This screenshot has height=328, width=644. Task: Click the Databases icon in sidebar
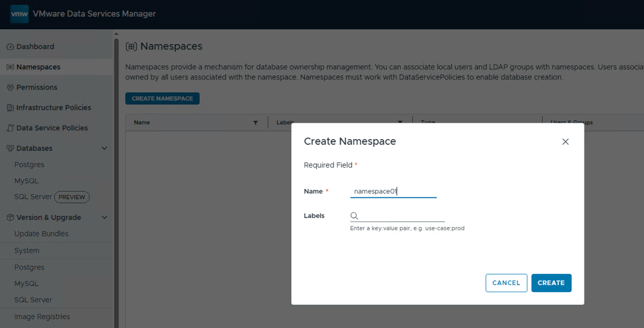[x=10, y=148]
